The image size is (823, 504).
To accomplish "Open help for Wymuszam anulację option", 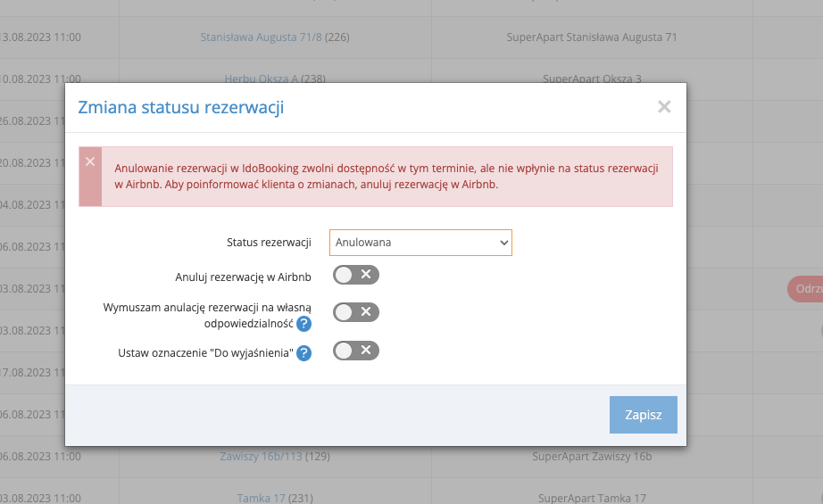I will pos(303,323).
